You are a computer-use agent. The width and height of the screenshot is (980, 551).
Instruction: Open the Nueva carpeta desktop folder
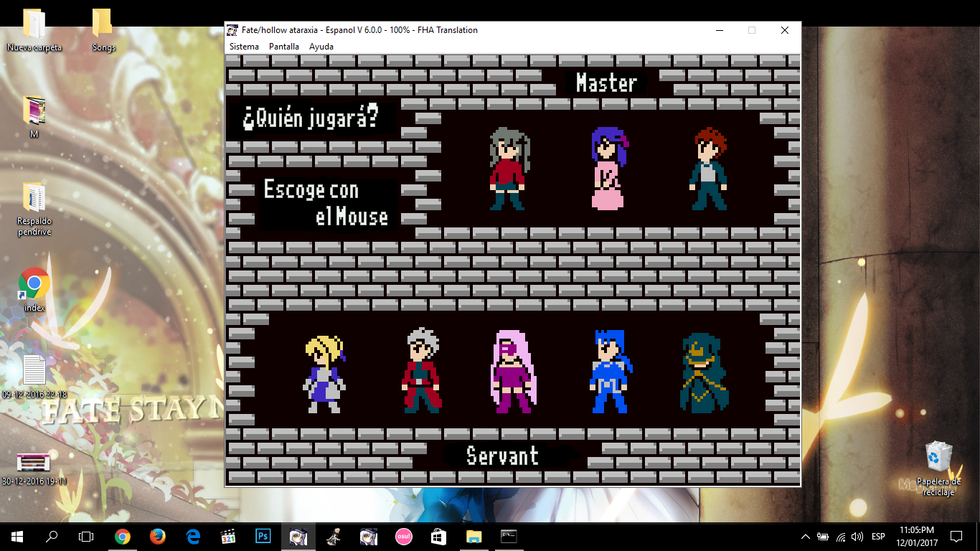click(34, 30)
